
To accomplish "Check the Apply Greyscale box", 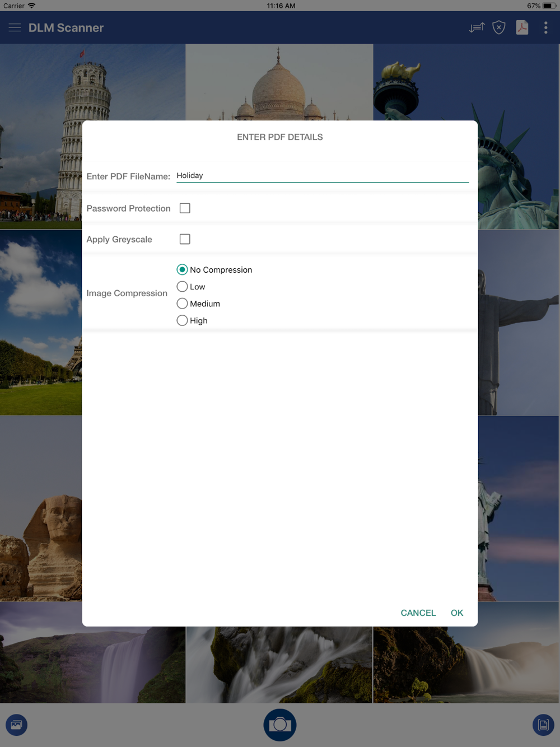I will pos(185,239).
